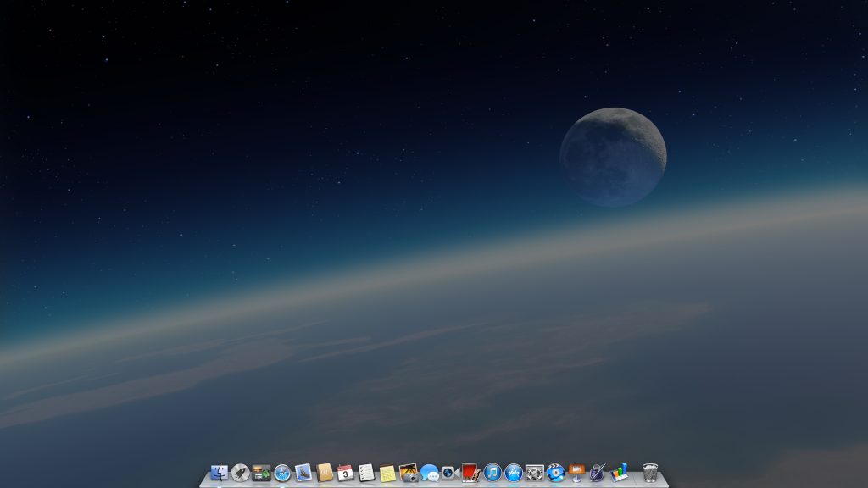
Task: Open Messages speech bubble icon
Action: pyautogui.click(x=430, y=473)
